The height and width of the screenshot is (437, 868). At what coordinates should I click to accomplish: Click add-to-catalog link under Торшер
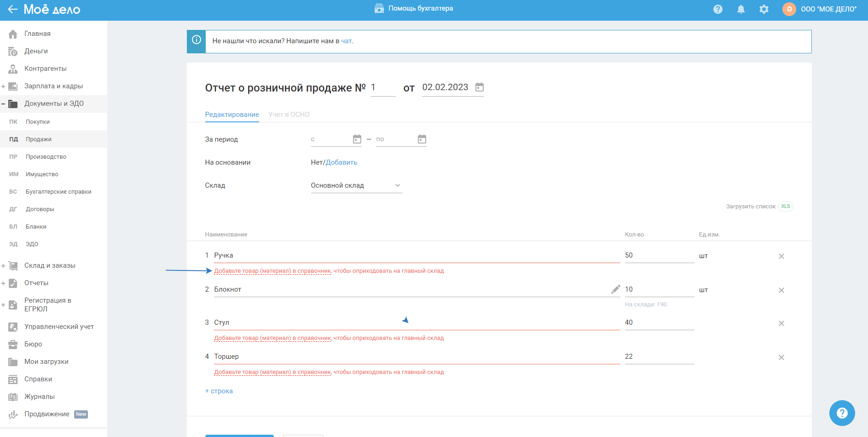click(272, 372)
